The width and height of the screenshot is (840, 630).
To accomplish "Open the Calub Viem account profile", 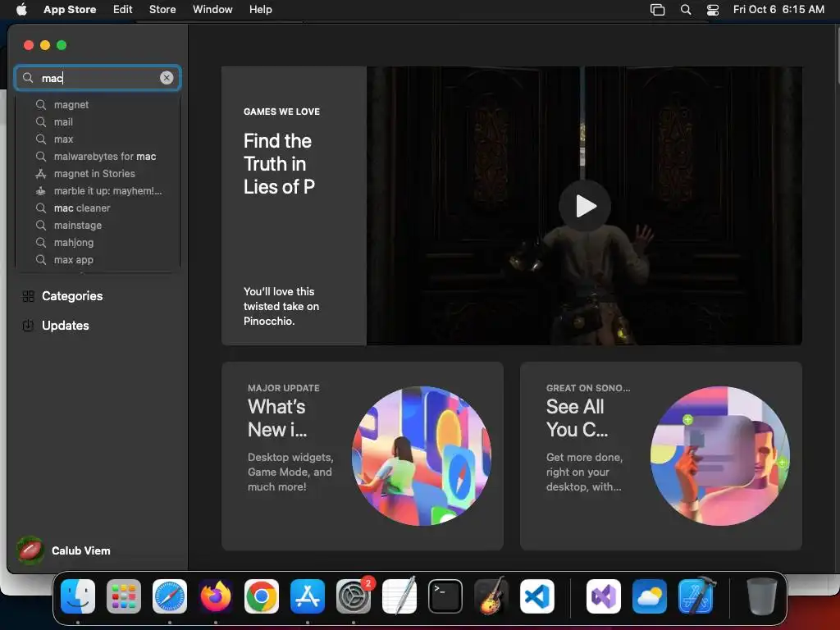I will tap(64, 550).
